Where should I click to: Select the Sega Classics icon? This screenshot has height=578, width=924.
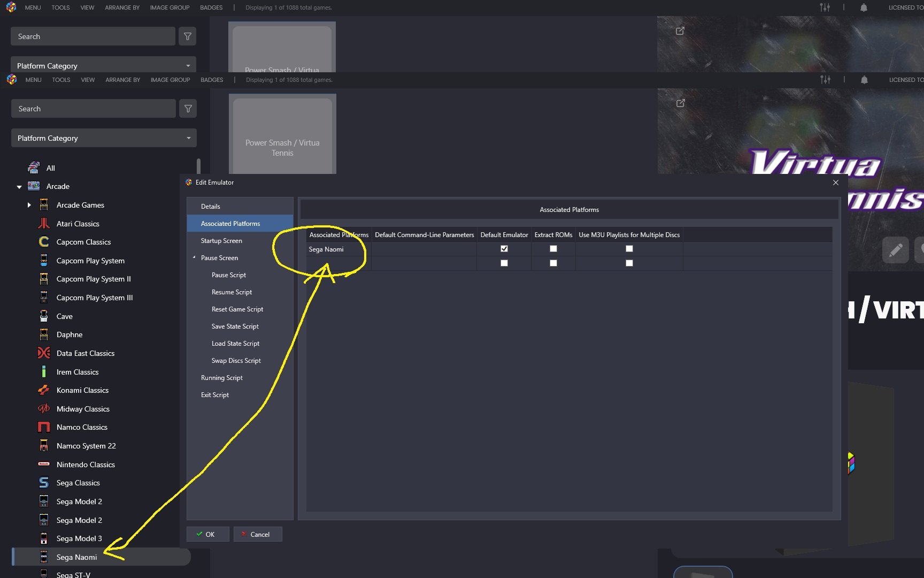[44, 483]
